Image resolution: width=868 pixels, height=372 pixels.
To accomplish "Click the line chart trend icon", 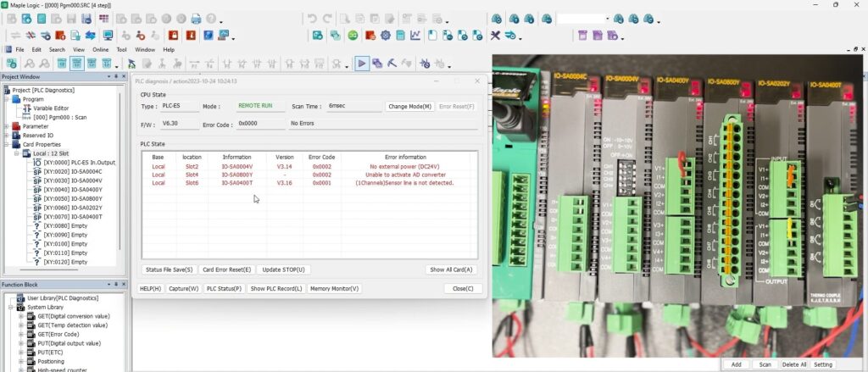I will point(415,36).
